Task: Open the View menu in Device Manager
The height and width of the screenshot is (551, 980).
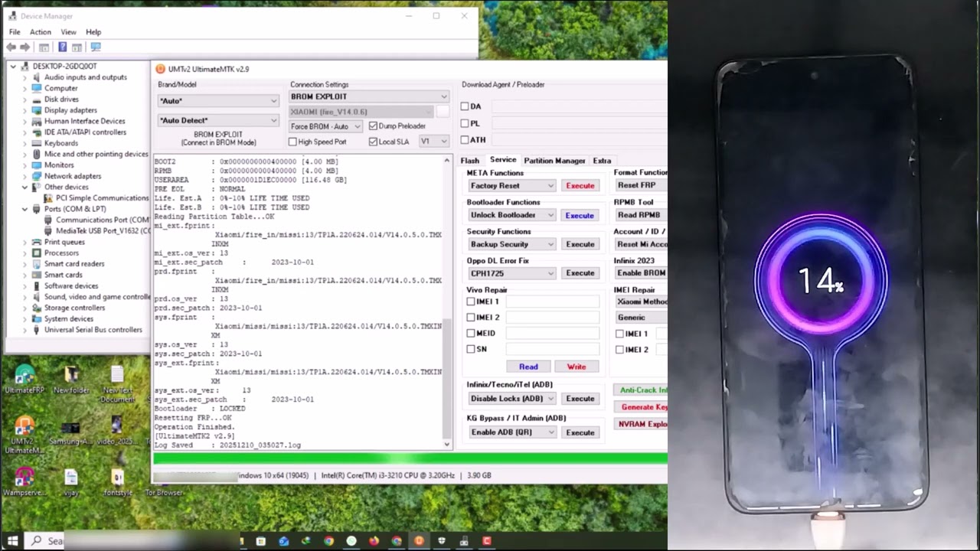Action: coord(68,32)
